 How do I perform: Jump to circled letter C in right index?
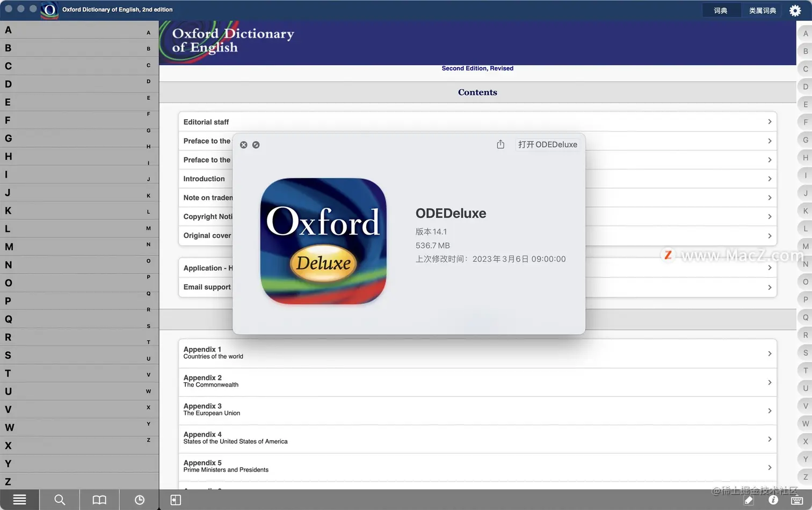click(805, 69)
